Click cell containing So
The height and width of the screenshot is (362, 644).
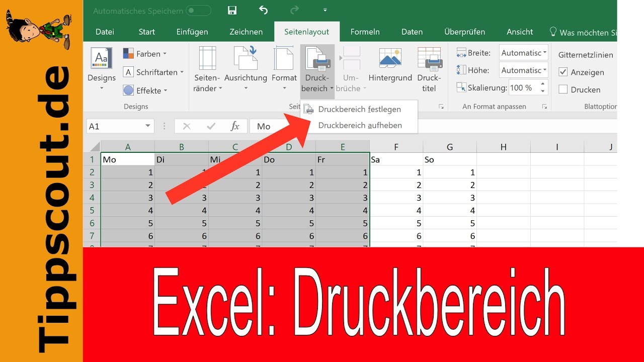[x=450, y=159]
